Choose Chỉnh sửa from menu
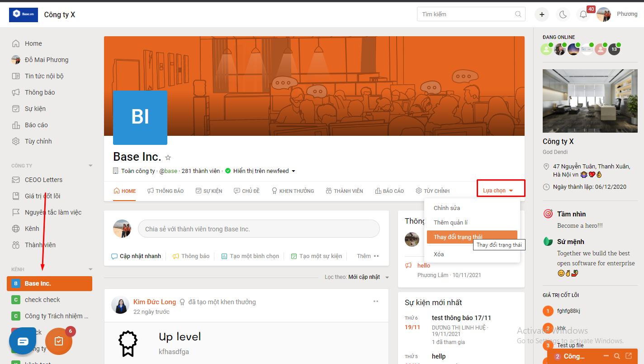Viewport: 644px width, 364px height. pyautogui.click(x=472, y=208)
